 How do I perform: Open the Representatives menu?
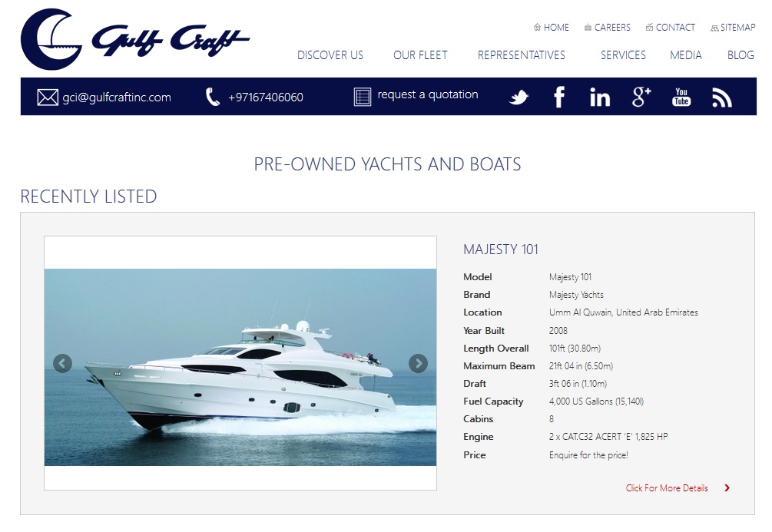[x=522, y=55]
